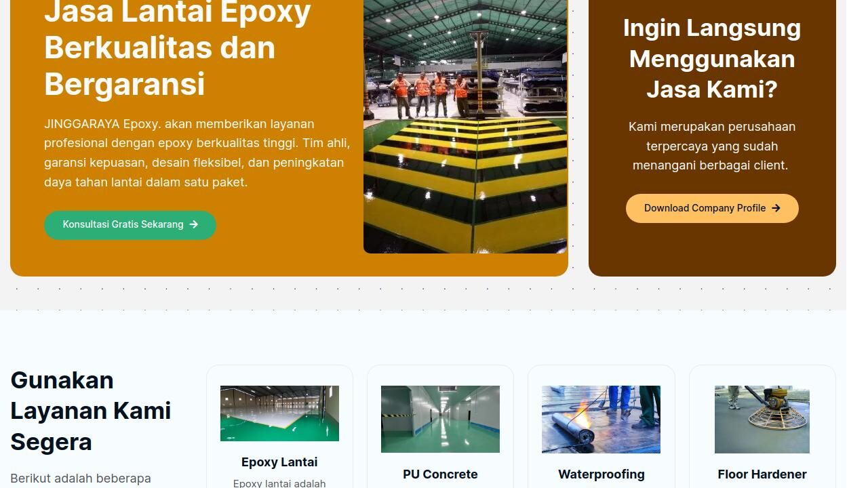Select the Waterproofing card title
Image resolution: width=868 pixels, height=488 pixels.
click(601, 474)
